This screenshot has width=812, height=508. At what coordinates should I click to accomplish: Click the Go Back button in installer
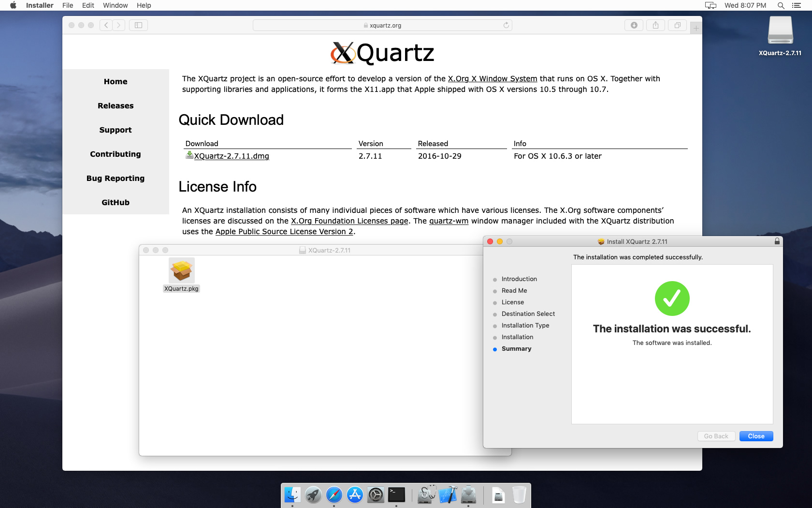coord(716,436)
